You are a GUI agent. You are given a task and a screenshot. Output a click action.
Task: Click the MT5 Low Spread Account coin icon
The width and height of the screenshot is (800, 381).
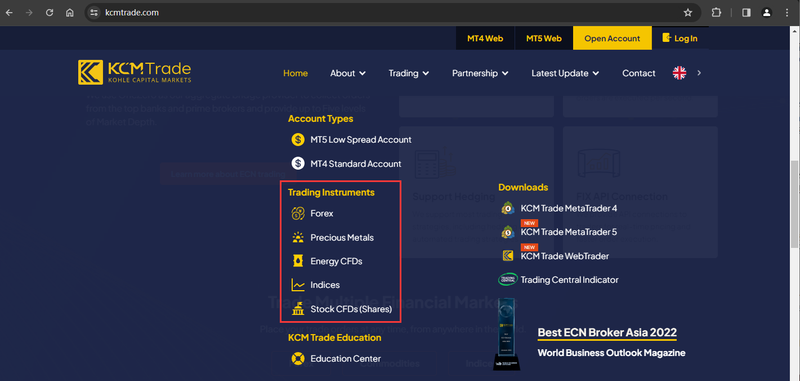[x=297, y=139]
